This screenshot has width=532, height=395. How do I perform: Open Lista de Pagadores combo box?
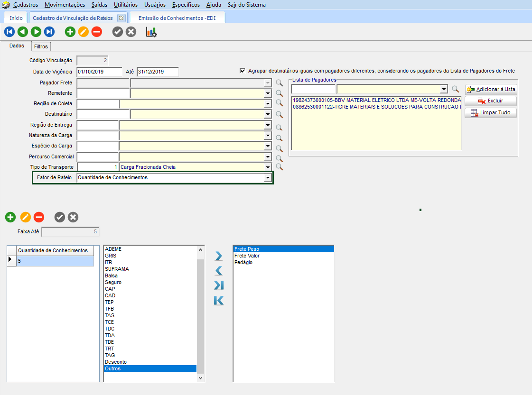(x=444, y=89)
